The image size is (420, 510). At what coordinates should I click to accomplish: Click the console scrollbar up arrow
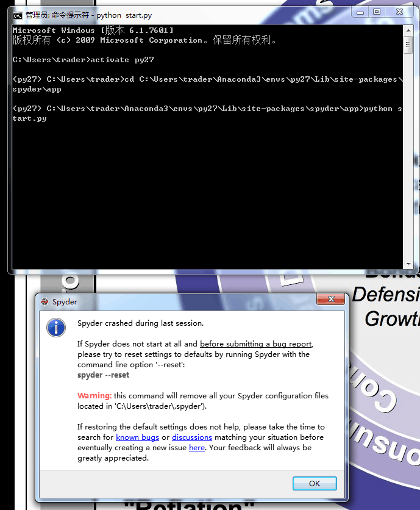point(408,31)
